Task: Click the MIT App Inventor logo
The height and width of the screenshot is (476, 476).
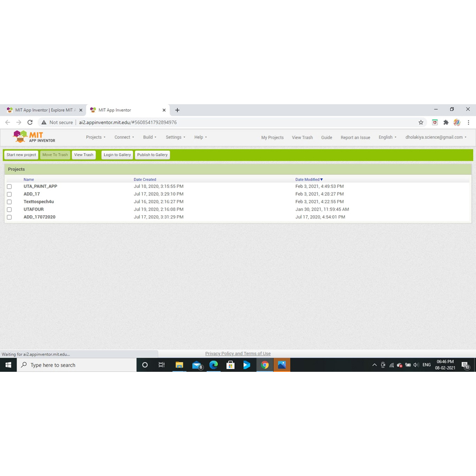Action: [x=34, y=137]
